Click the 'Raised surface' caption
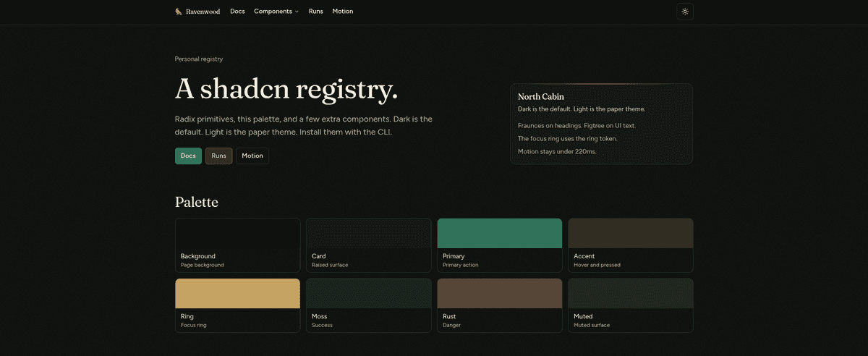Image resolution: width=868 pixels, height=356 pixels. coord(330,265)
